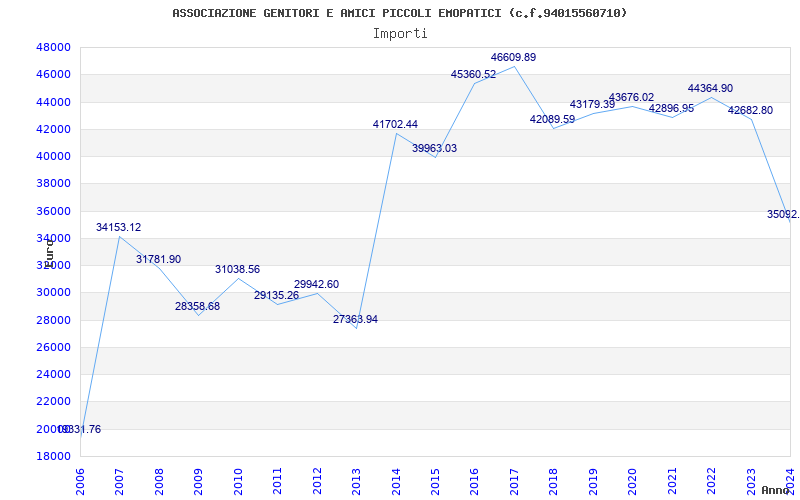Select the 41702.44 data label

pyautogui.click(x=395, y=124)
